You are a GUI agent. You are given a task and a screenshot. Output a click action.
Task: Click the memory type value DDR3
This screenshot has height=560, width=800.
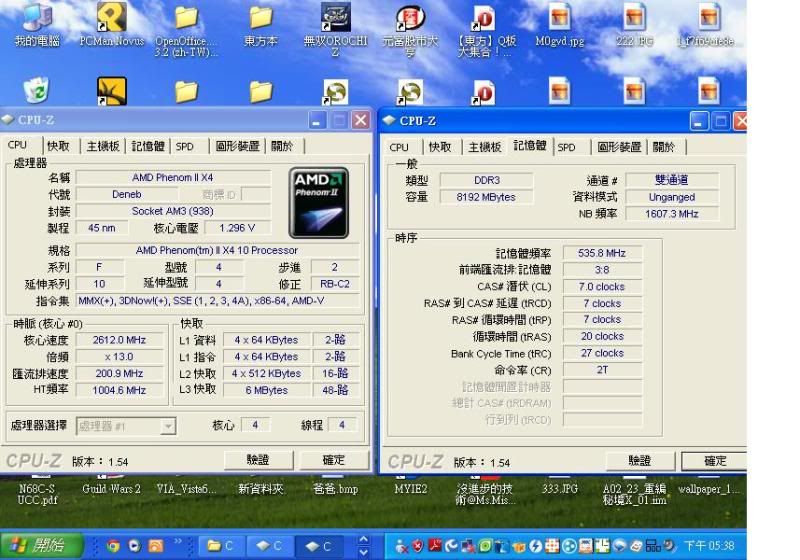[487, 180]
